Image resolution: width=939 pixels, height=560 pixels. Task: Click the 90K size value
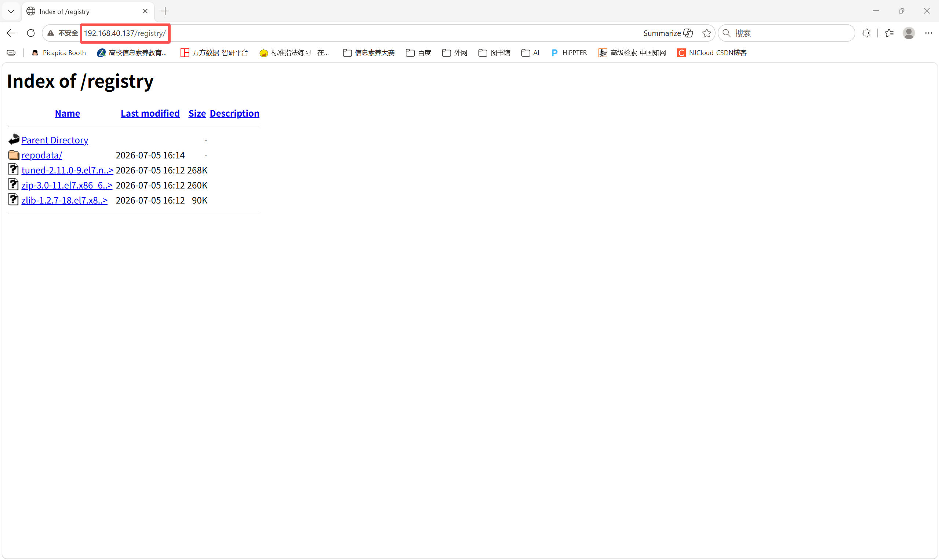click(x=199, y=200)
